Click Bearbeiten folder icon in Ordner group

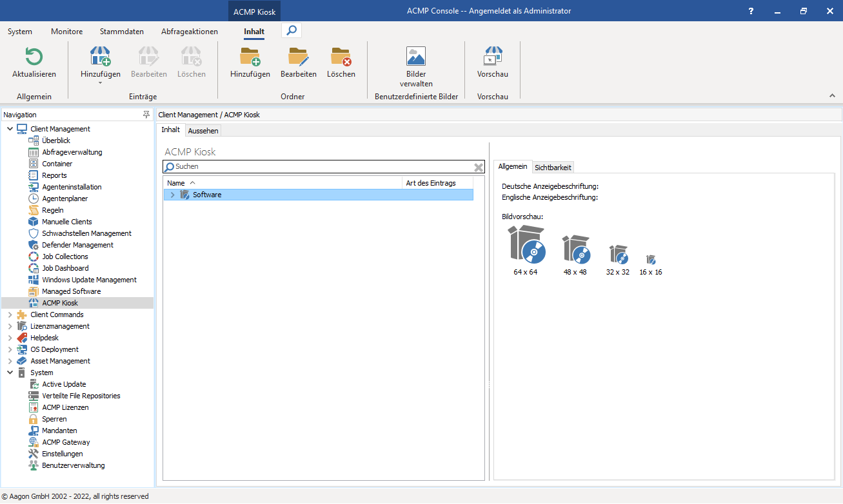coord(299,57)
